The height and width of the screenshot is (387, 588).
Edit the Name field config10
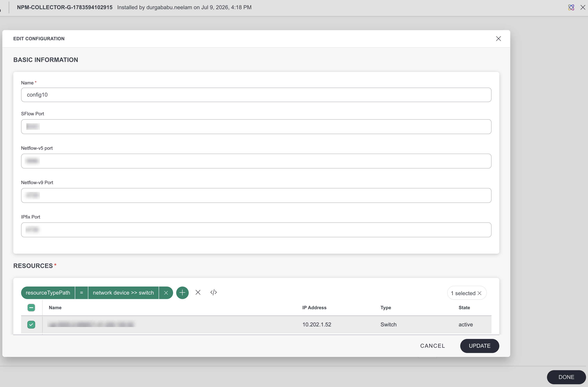[x=256, y=95]
